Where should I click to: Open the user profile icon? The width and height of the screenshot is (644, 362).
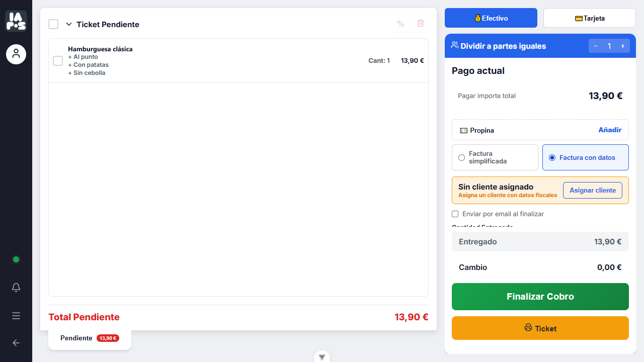coord(16,54)
